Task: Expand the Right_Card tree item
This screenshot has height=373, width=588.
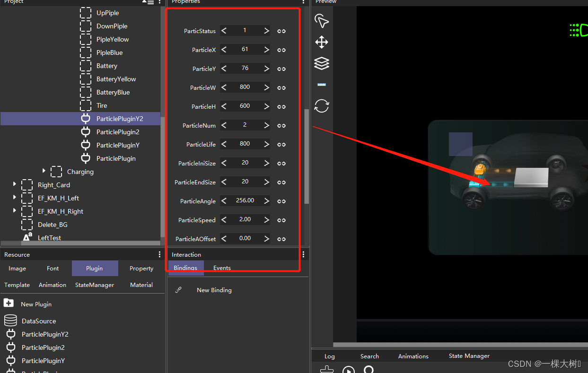Action: click(14, 185)
